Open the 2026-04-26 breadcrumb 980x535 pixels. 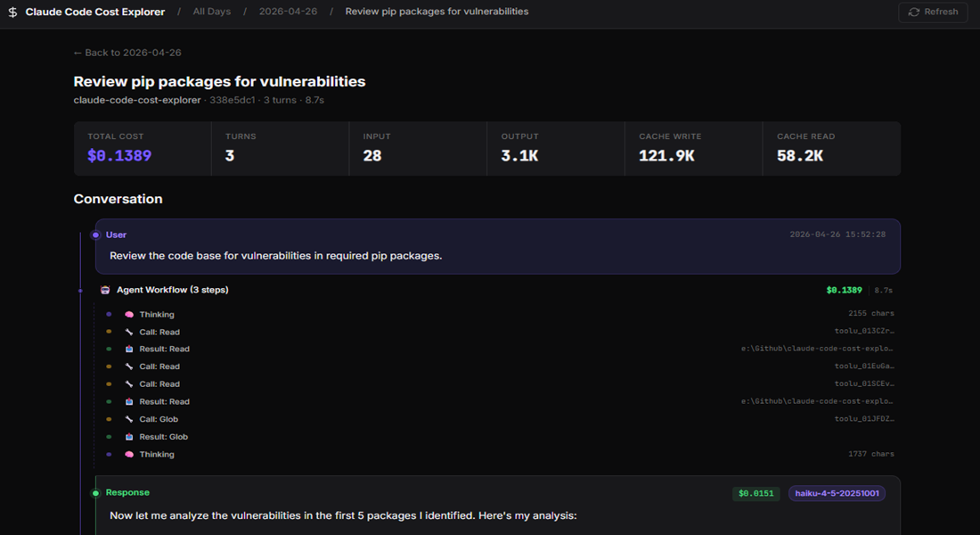tap(288, 12)
